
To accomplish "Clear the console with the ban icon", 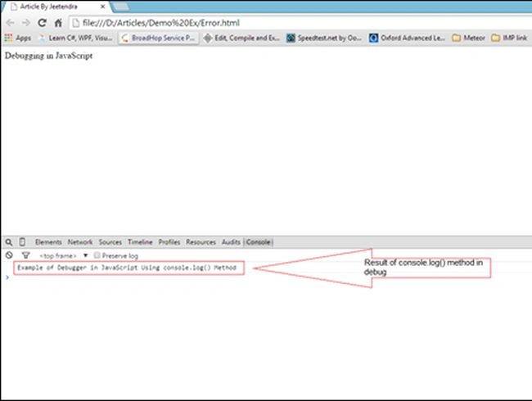I will [x=9, y=255].
